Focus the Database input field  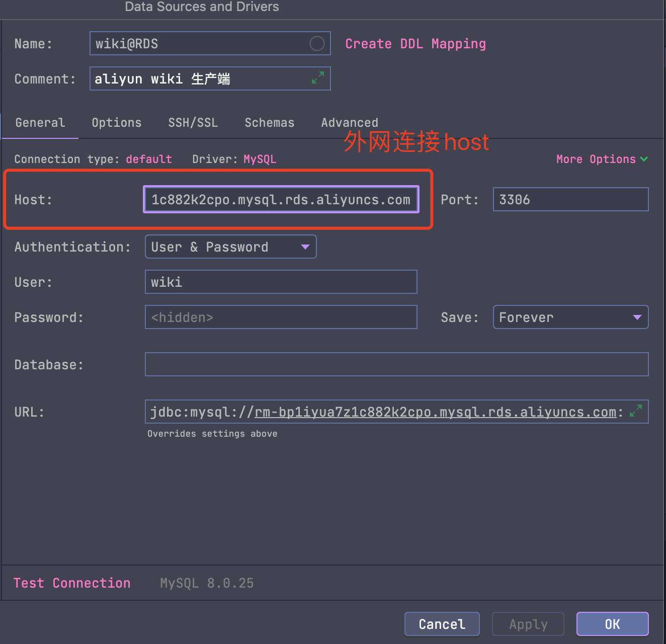coord(397,364)
